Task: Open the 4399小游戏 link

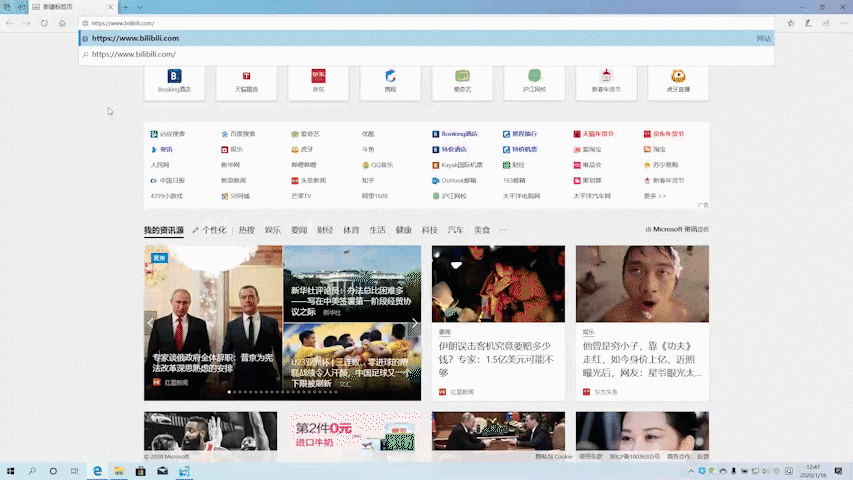Action: (x=166, y=196)
